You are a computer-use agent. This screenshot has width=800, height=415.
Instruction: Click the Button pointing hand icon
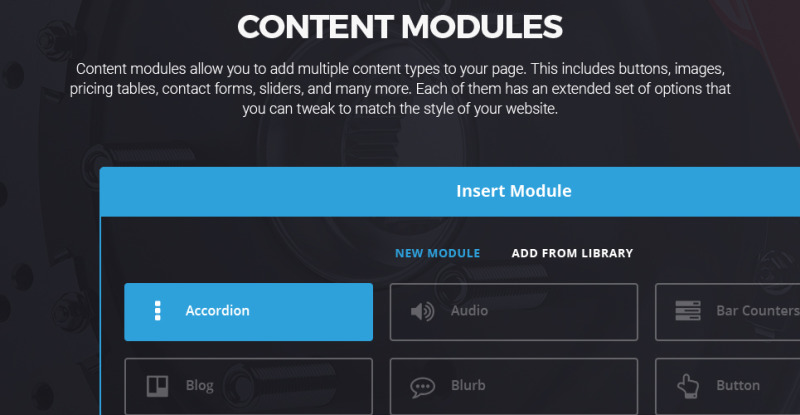(688, 386)
